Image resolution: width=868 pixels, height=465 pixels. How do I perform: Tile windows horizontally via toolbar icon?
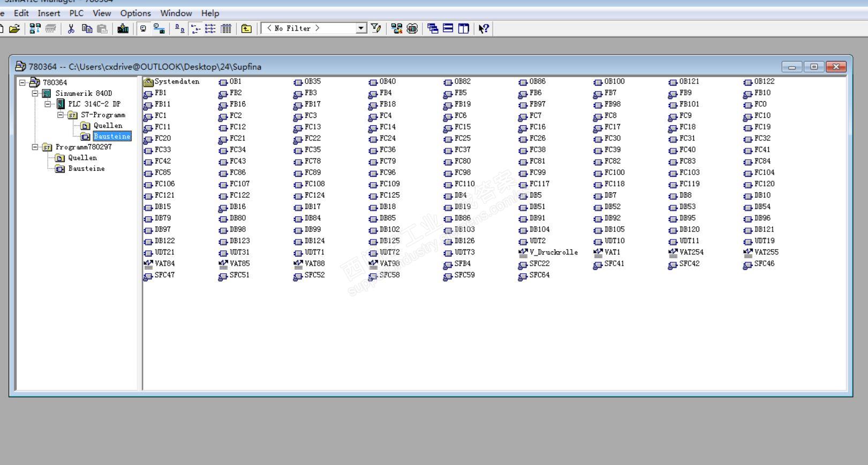448,28
